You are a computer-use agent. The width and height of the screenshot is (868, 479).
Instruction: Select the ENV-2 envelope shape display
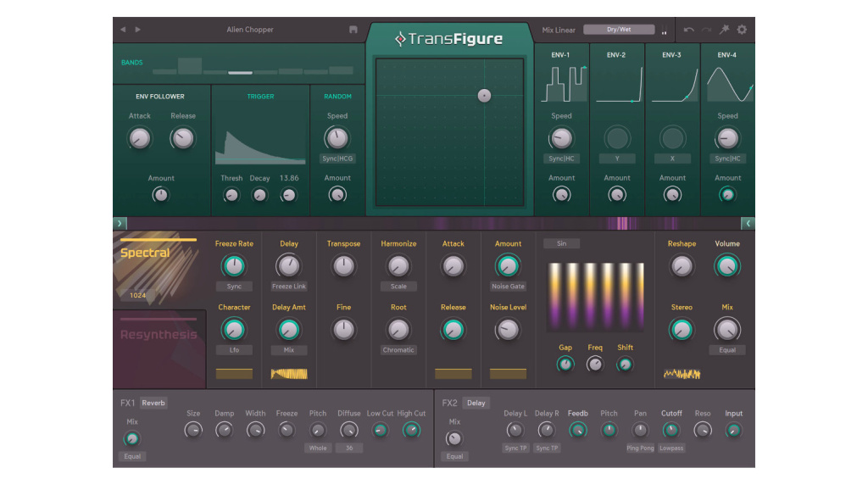click(618, 84)
